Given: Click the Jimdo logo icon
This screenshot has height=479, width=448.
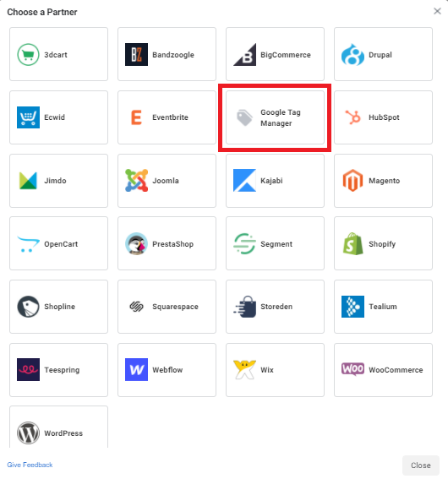Looking at the screenshot, I should coord(28,181).
